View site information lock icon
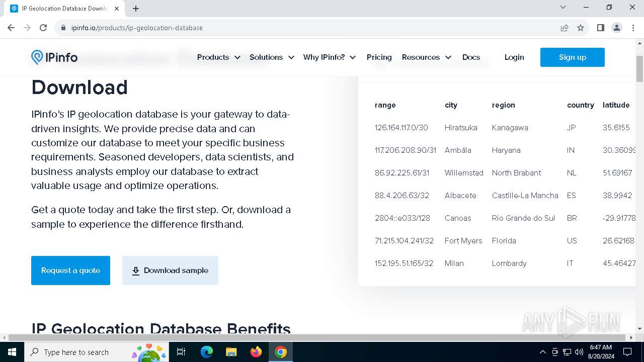 63,28
